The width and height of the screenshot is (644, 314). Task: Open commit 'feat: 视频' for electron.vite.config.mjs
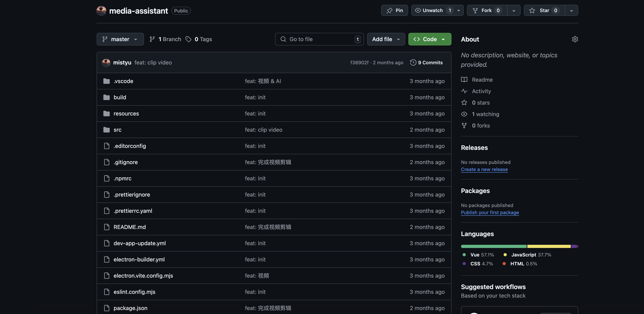tap(257, 276)
